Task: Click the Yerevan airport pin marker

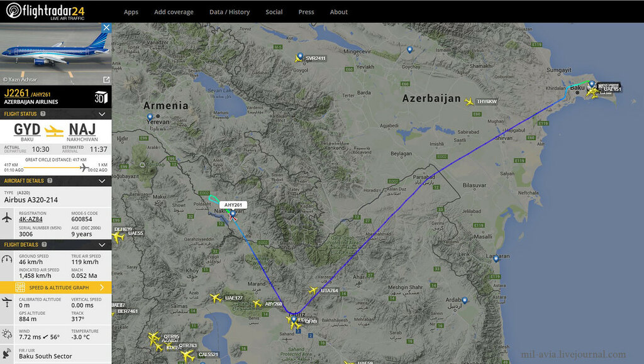Action: [x=150, y=117]
